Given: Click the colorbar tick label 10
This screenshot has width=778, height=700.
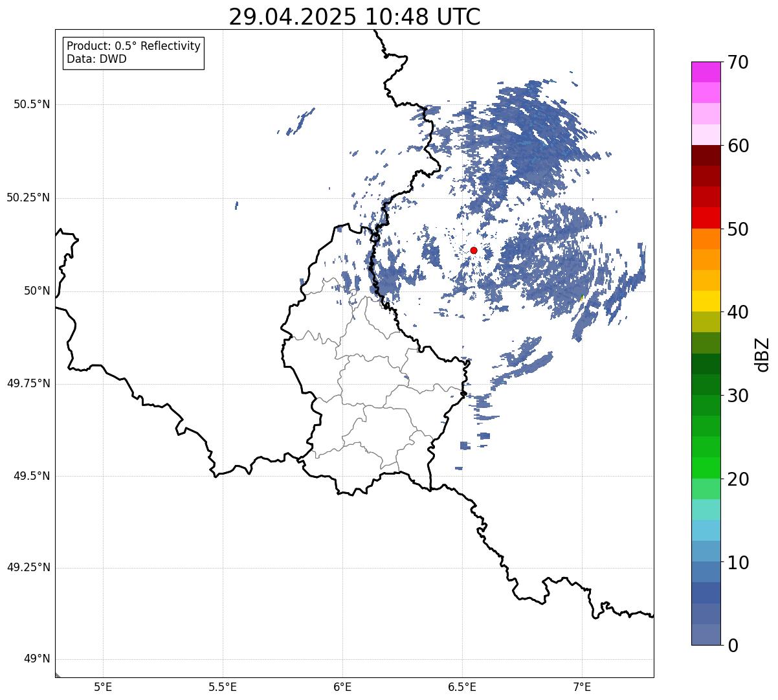Looking at the screenshot, I should [738, 563].
